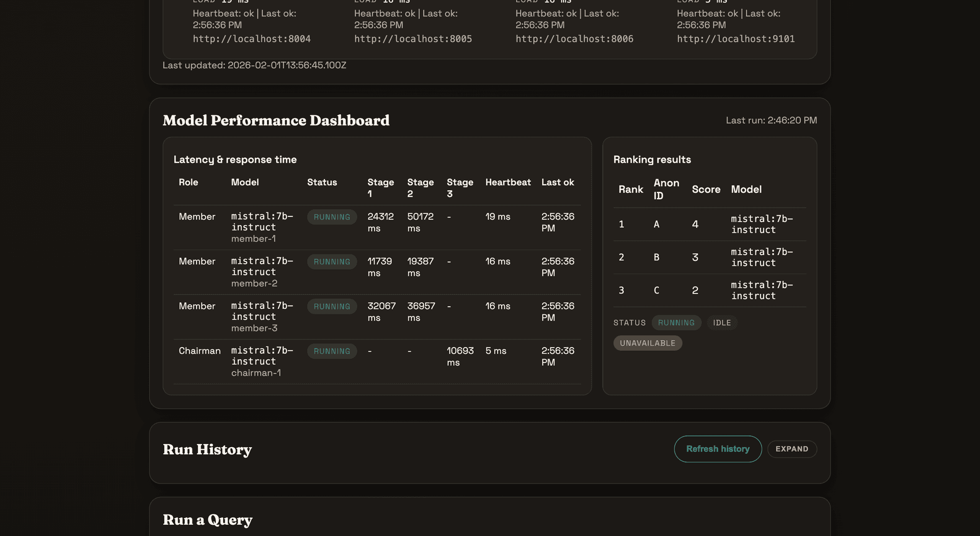Select rank 1 entry in Ranking results
The image size is (980, 536).
pos(709,224)
